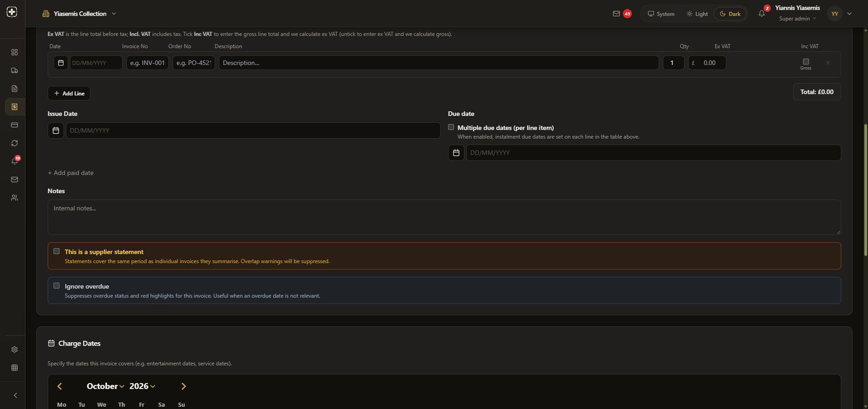Focus the line Description field

click(439, 63)
